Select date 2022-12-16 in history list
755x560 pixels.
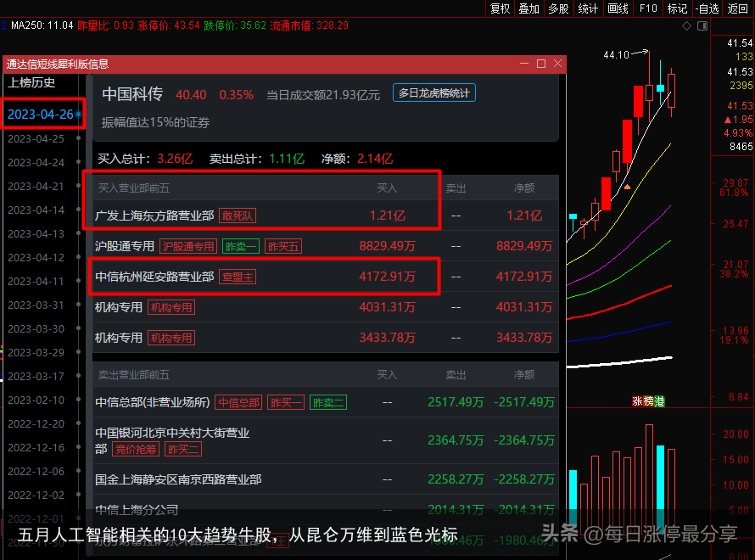click(x=36, y=448)
